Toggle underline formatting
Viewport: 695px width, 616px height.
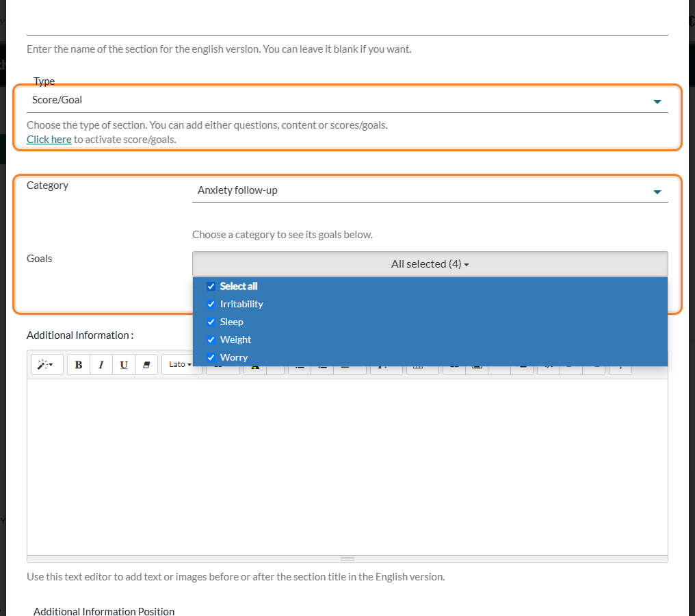click(x=124, y=365)
